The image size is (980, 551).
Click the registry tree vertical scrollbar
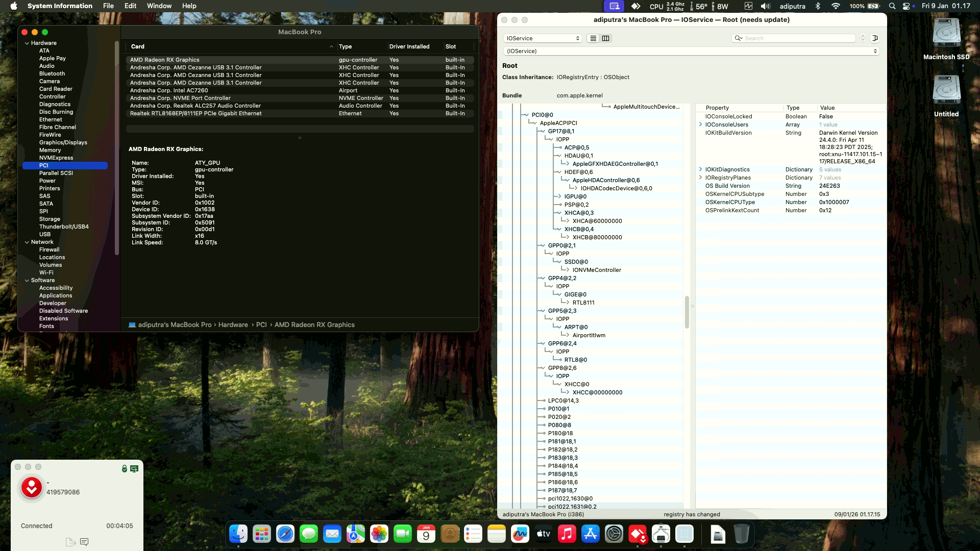pos(687,312)
